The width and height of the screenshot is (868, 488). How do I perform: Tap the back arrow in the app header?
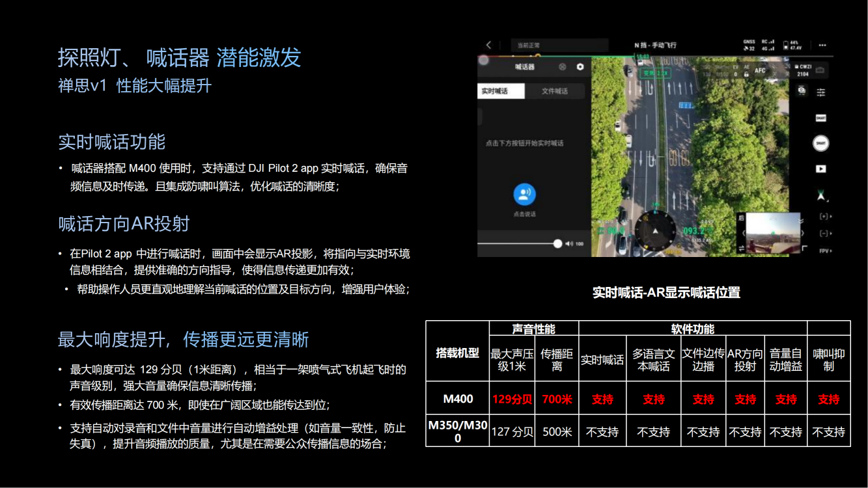coord(489,45)
